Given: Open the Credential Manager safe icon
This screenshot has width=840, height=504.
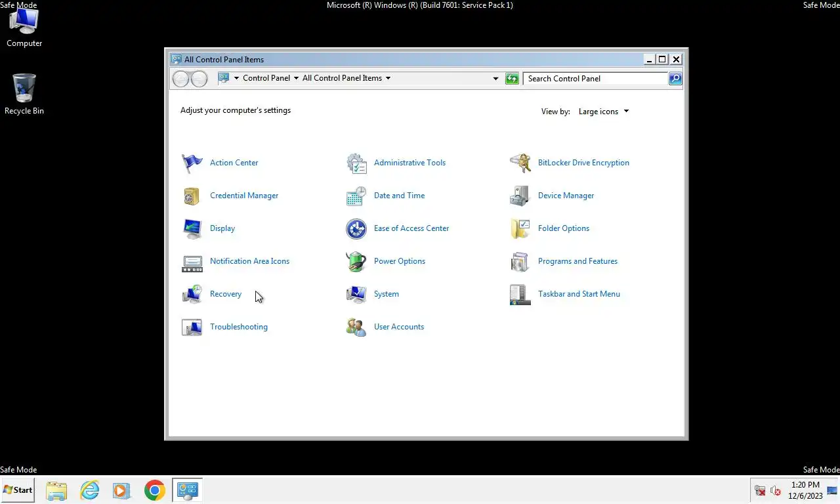Looking at the screenshot, I should click(x=192, y=196).
